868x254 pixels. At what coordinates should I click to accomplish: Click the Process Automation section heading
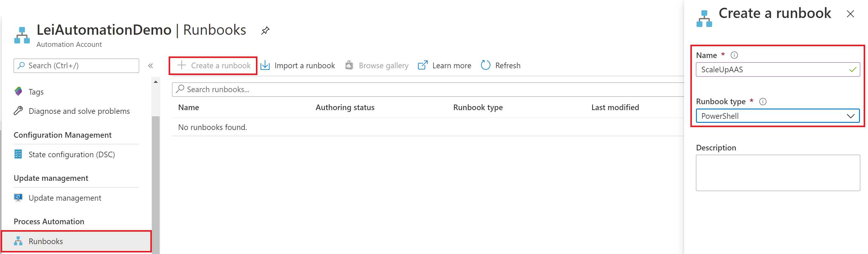(x=49, y=221)
